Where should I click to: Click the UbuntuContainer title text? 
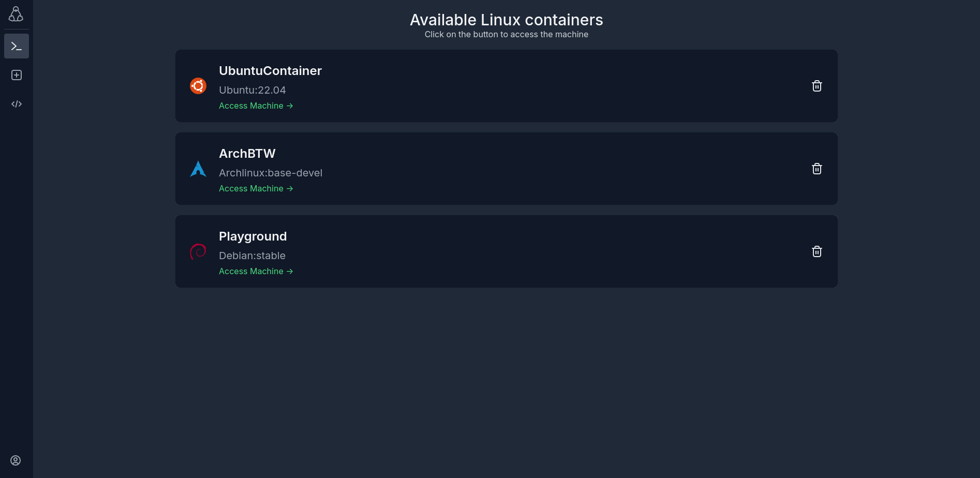[270, 71]
